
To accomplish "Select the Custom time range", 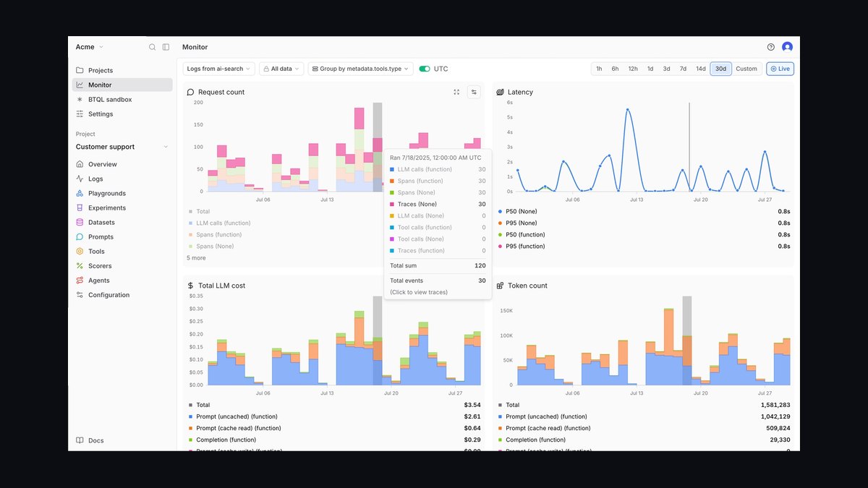I will pos(746,69).
